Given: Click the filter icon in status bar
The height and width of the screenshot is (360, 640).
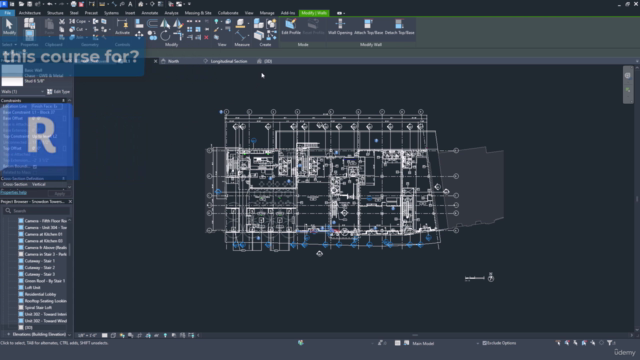Looking at the screenshot, I should tap(610, 343).
